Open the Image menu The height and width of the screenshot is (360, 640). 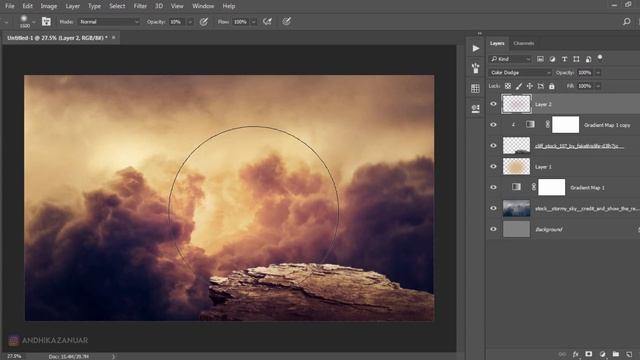49,6
